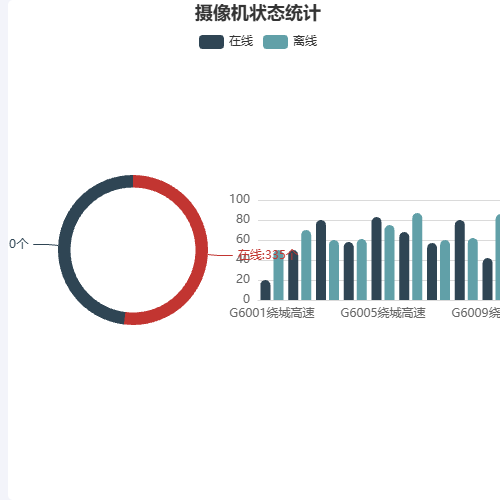This screenshot has width=500, height=500.
Task: Click the 100 y-axis tick label
Action: [239, 199]
